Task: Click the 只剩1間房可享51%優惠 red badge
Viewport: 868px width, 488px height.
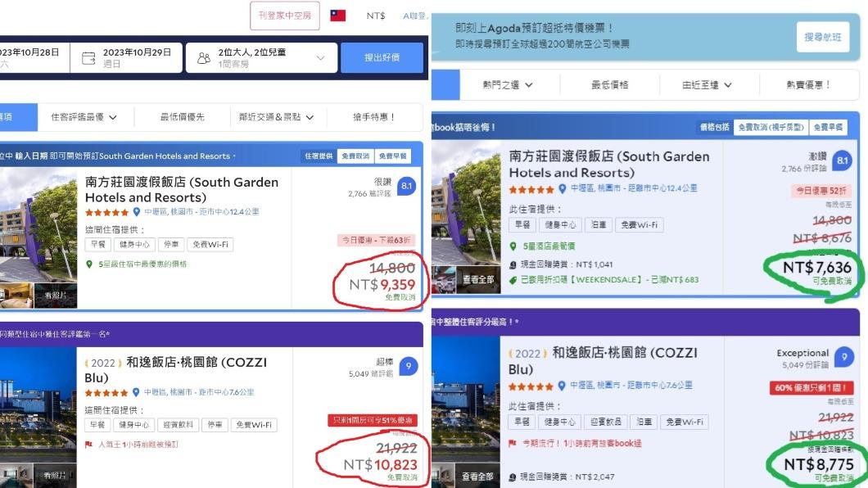Action: pos(373,421)
